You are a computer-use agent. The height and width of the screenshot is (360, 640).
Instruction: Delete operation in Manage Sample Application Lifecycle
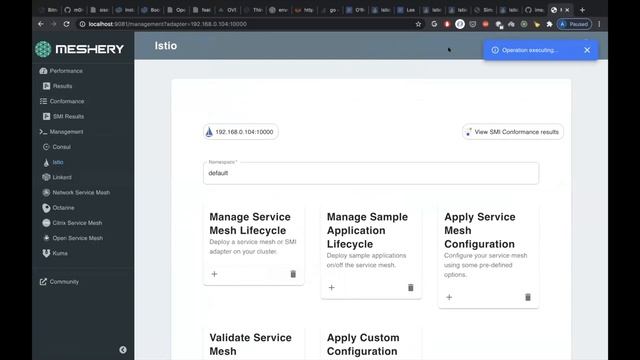(411, 288)
